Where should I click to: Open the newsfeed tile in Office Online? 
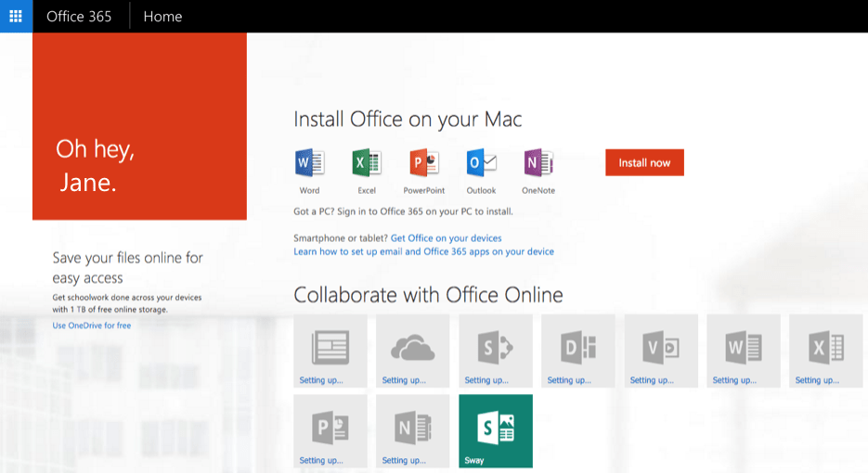pyautogui.click(x=330, y=351)
